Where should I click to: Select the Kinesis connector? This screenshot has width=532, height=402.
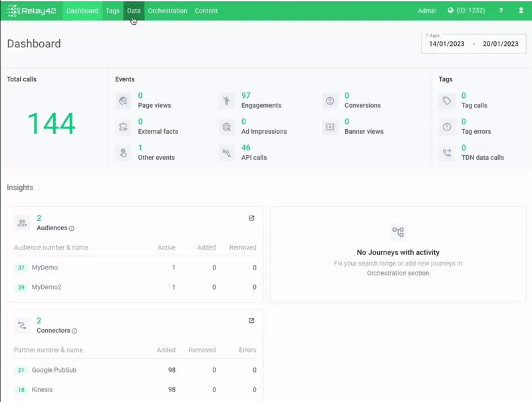click(135, 390)
